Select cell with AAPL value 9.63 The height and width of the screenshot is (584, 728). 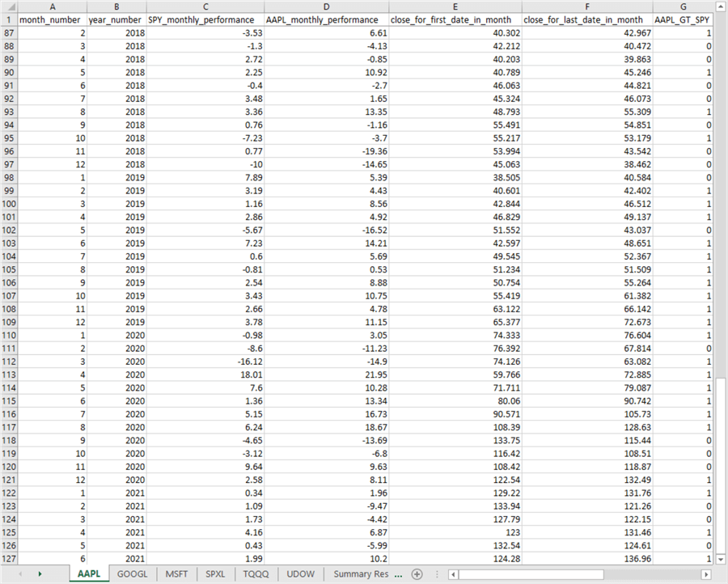click(327, 467)
